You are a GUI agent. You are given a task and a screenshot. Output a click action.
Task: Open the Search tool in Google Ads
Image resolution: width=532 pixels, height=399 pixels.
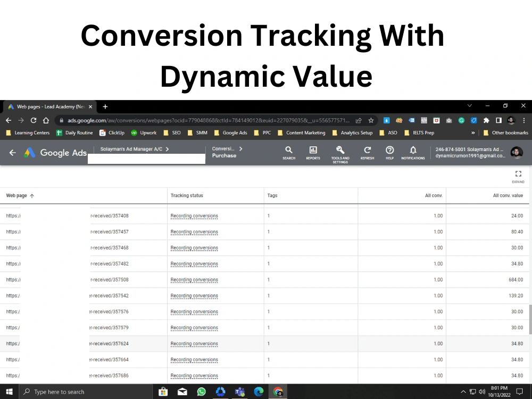pos(289,153)
